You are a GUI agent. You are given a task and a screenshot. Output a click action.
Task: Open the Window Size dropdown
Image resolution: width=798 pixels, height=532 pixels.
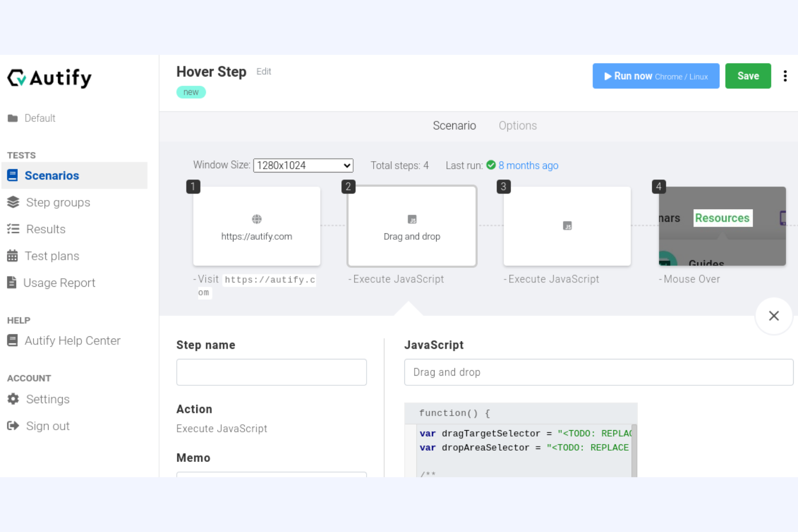coord(302,165)
